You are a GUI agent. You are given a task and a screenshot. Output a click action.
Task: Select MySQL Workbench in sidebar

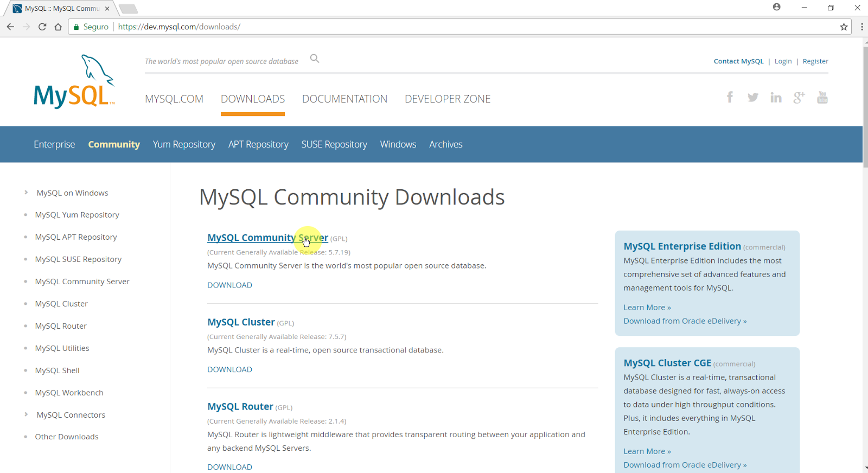coord(69,393)
